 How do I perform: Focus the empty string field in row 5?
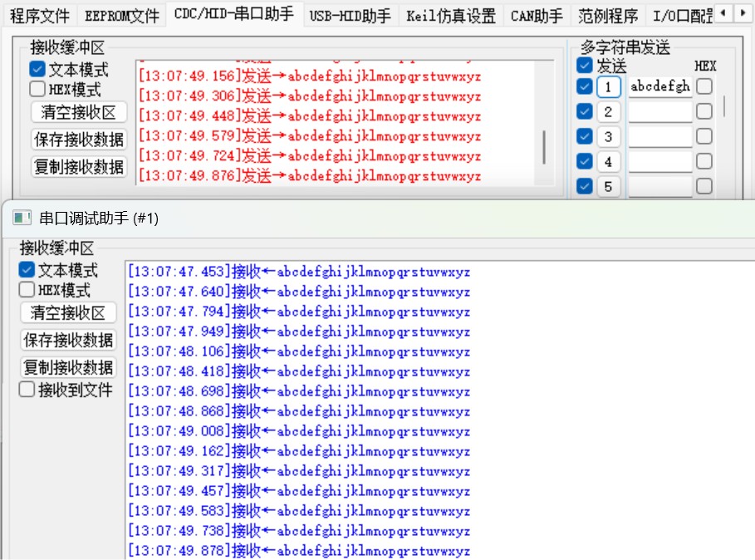coord(660,186)
